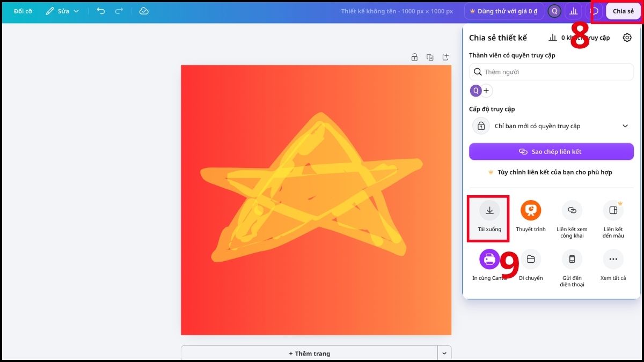Viewport: 644px width, 362px height.
Task: Click the redo arrow icon
Action: tap(119, 11)
